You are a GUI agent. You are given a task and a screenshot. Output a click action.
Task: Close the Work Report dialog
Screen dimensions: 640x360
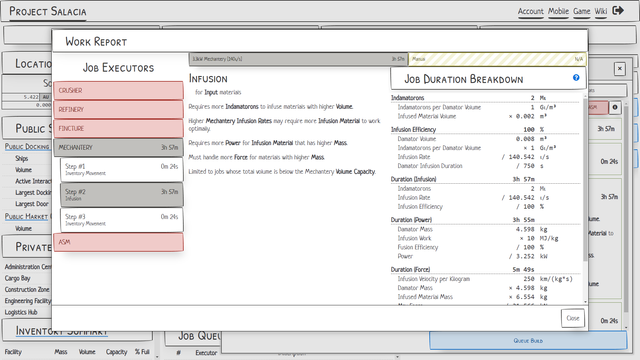tap(573, 318)
